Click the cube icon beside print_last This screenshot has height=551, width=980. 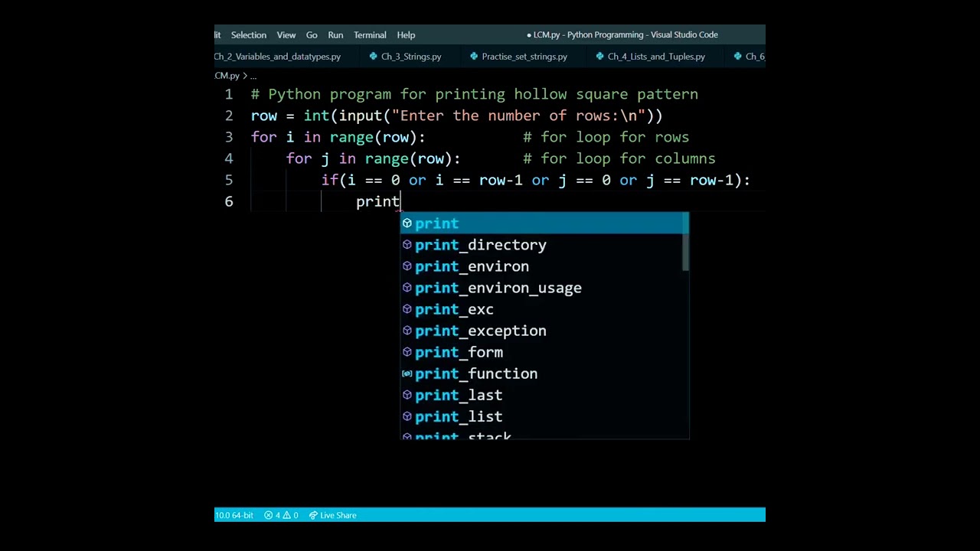407,395
